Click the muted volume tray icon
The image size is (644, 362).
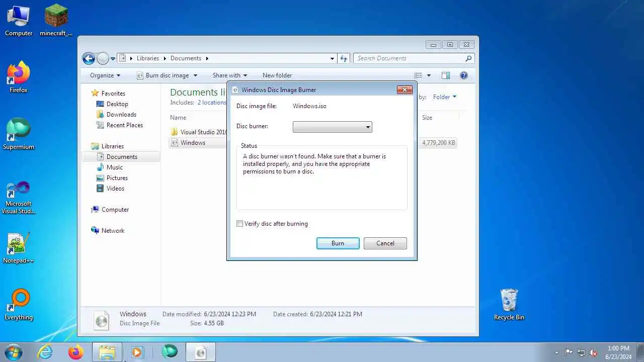[x=593, y=352]
